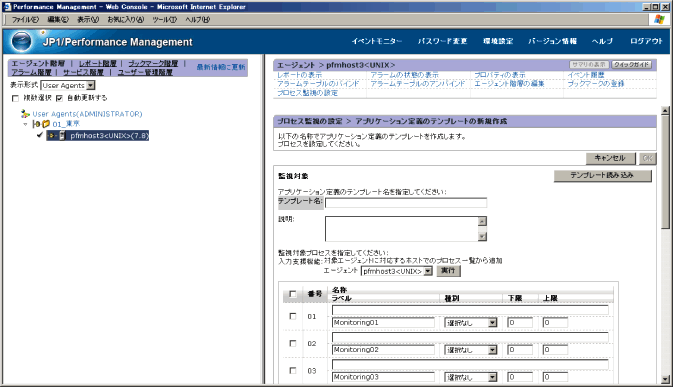Click the 実行 button
Screen dimensions: 673x387
[x=448, y=271]
